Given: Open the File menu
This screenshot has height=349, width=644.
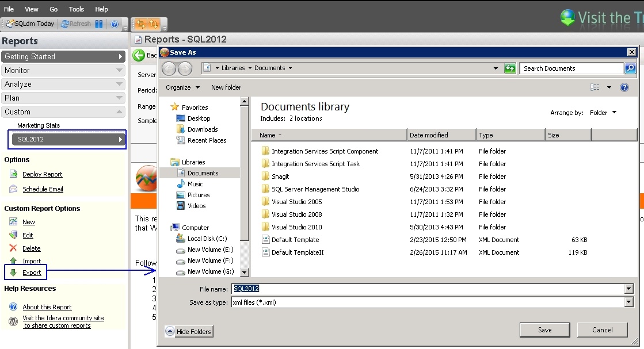Looking at the screenshot, I should point(9,9).
